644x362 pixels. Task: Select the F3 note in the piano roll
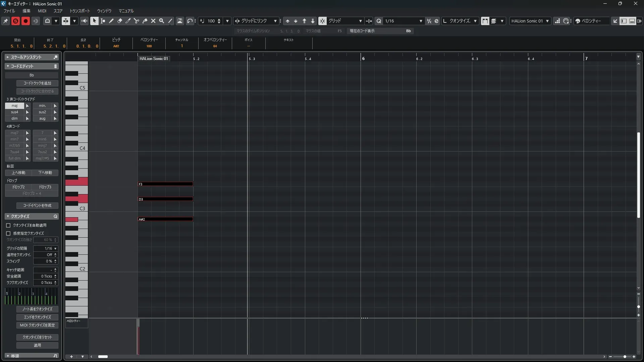[x=165, y=184]
